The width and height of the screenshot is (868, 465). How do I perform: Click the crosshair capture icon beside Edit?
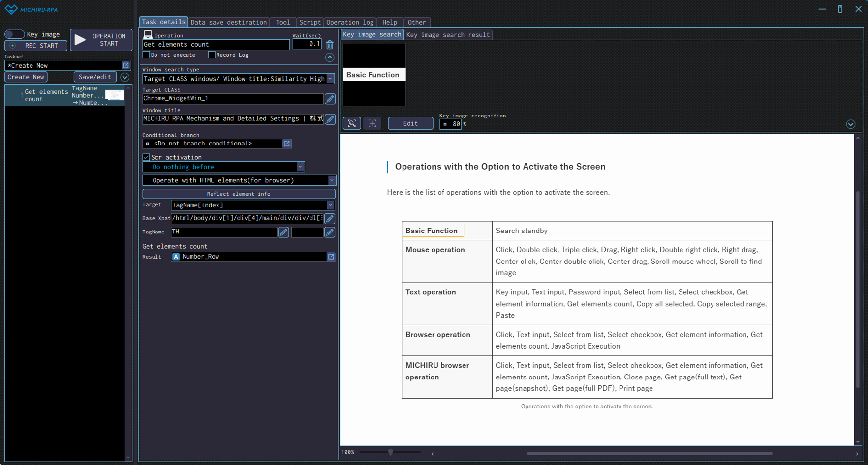[372, 123]
